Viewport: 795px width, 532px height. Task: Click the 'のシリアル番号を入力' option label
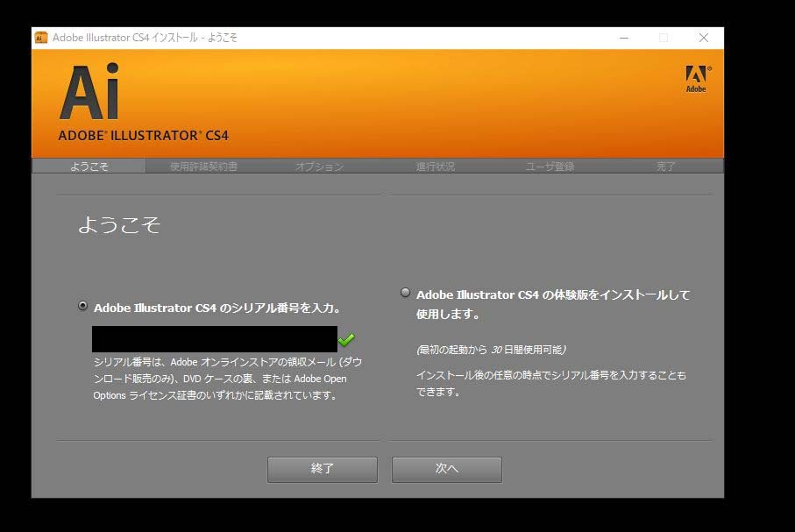(217, 308)
